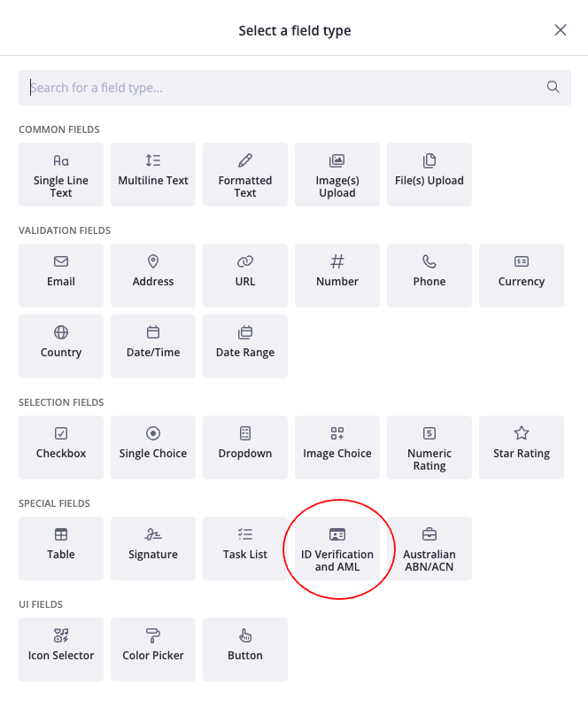Open the Icon Selector field option

tap(61, 650)
